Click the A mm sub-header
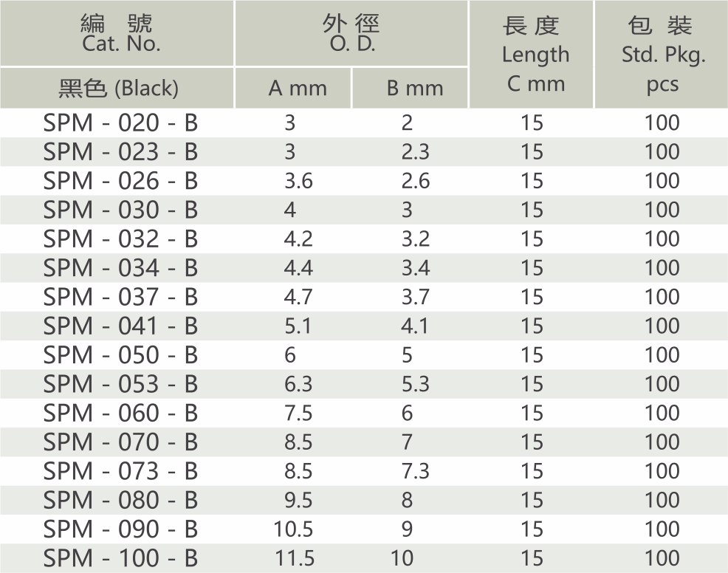This screenshot has width=728, height=573. [x=292, y=88]
